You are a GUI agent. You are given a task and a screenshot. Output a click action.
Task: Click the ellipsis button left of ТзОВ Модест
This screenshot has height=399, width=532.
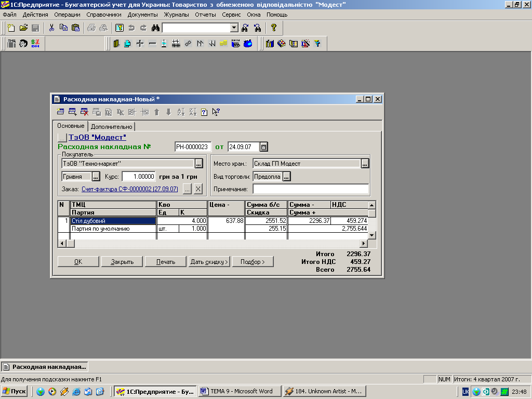62,138
